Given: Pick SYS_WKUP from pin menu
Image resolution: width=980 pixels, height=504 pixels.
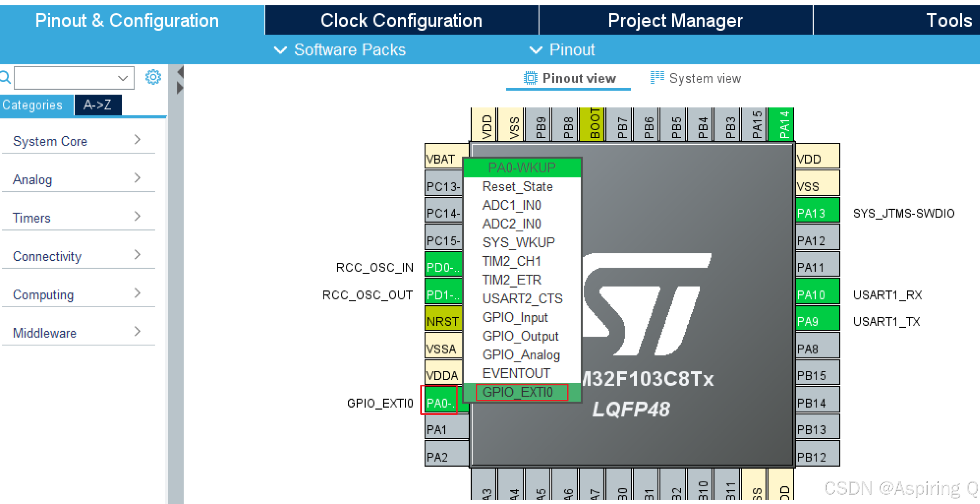Looking at the screenshot, I should tap(522, 242).
